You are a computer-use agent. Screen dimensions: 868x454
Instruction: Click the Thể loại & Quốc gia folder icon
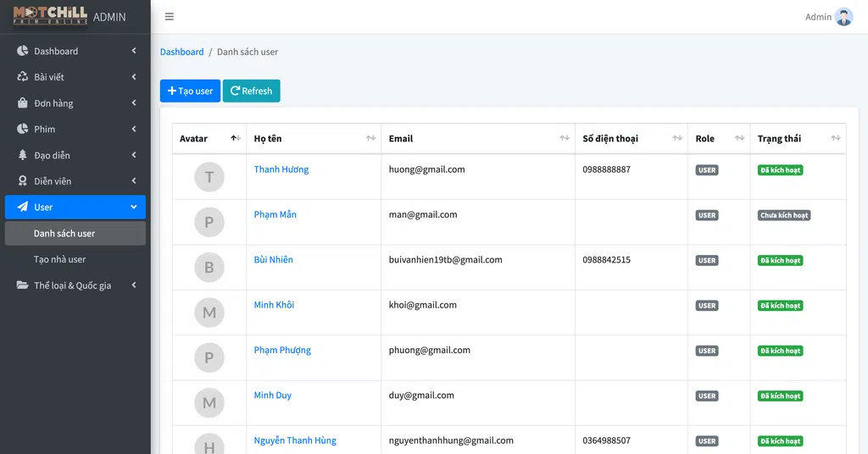click(22, 285)
